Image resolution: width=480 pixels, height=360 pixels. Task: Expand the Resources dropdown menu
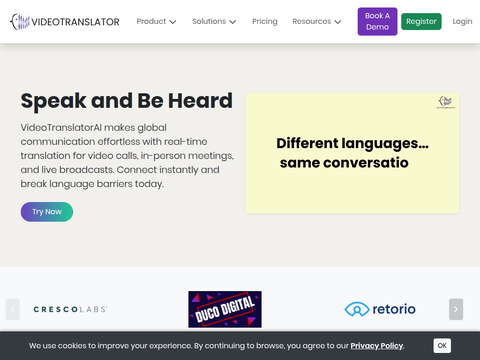(317, 21)
